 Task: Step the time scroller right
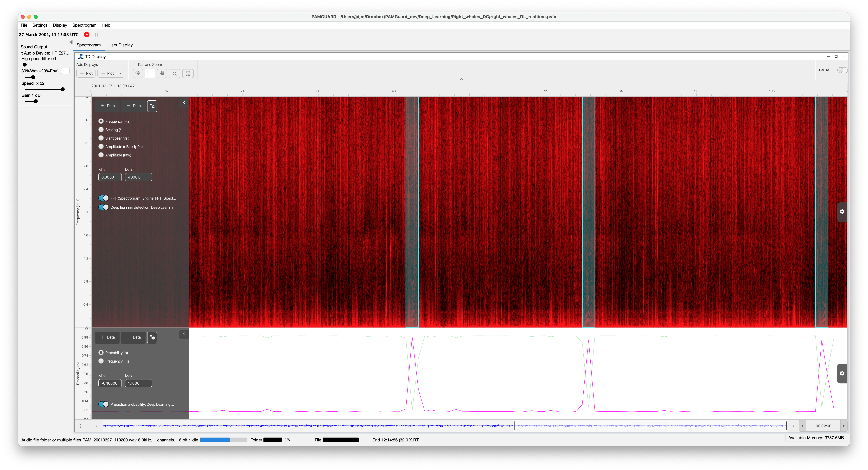click(x=793, y=426)
